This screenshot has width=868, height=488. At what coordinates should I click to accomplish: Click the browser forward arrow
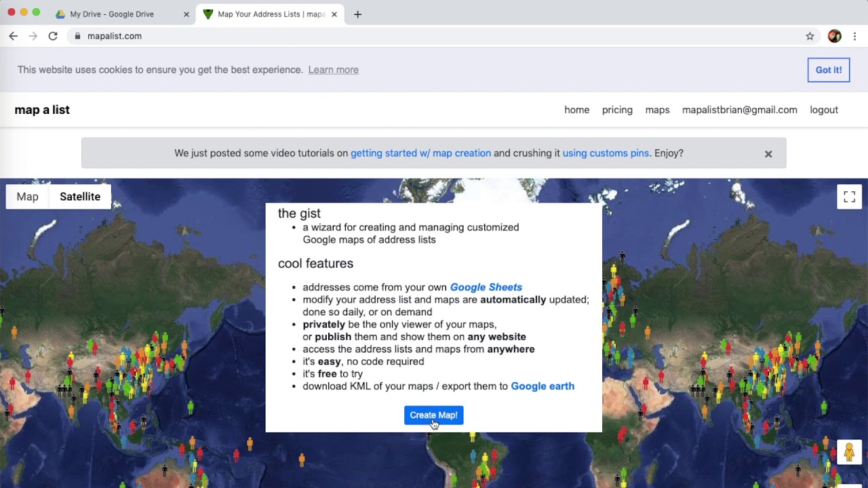pyautogui.click(x=33, y=36)
